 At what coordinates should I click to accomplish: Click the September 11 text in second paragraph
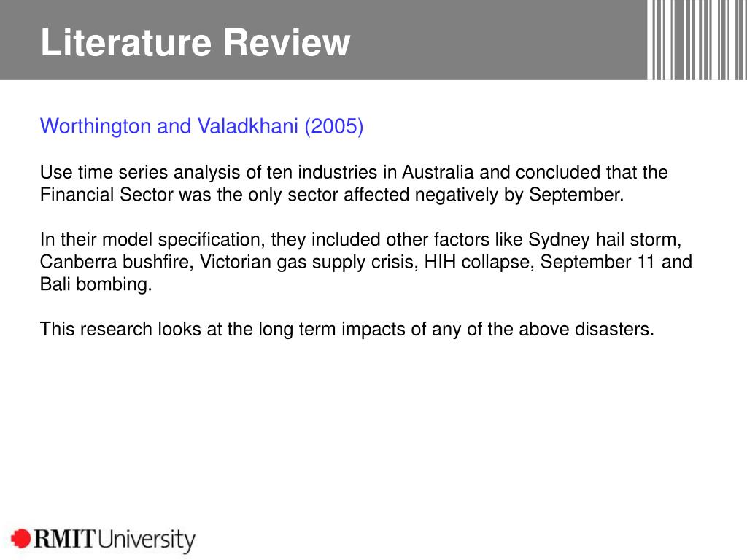pyautogui.click(x=597, y=262)
